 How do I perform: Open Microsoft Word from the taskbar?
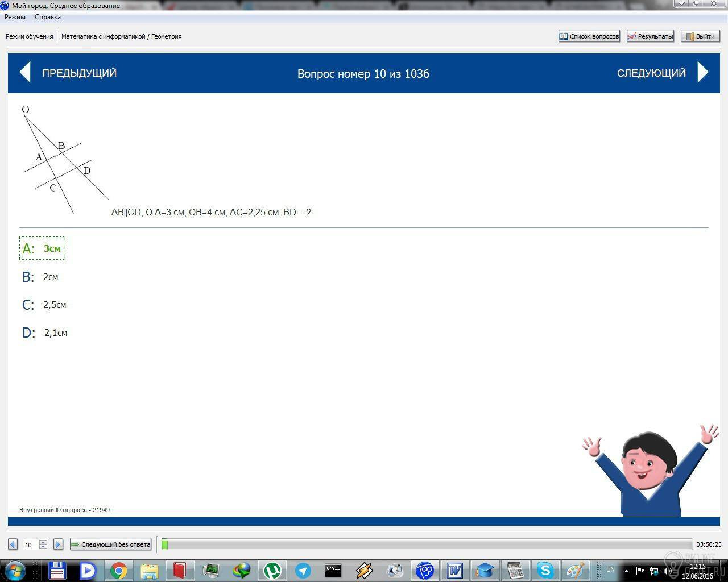coord(455,570)
